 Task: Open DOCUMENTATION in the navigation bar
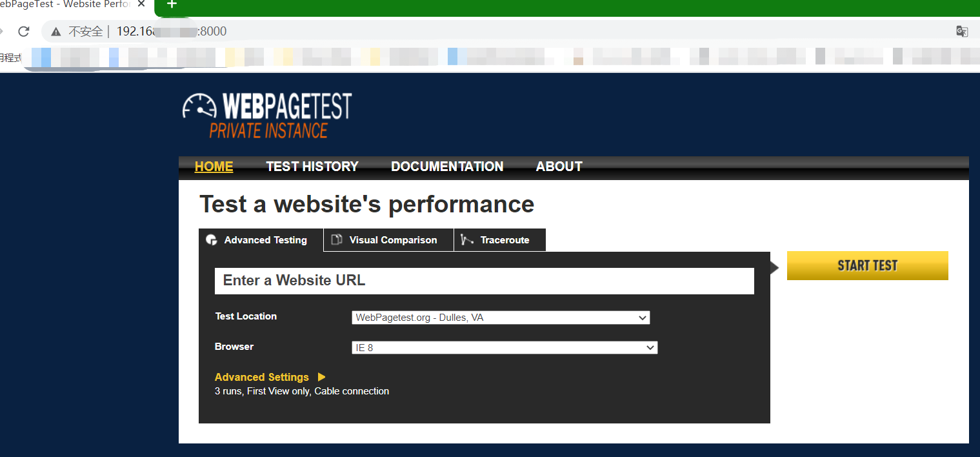(447, 167)
